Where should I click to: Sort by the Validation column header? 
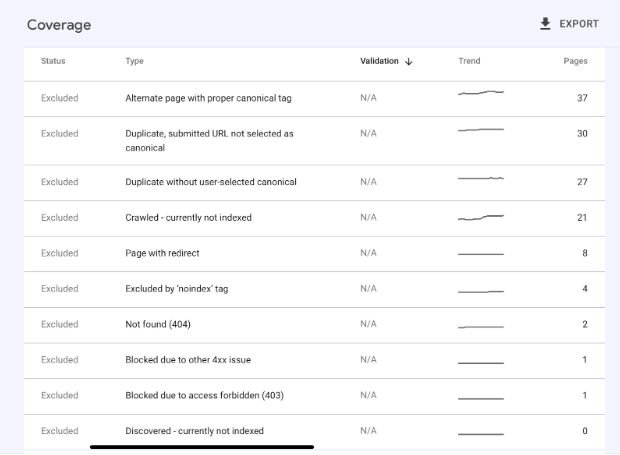click(379, 61)
